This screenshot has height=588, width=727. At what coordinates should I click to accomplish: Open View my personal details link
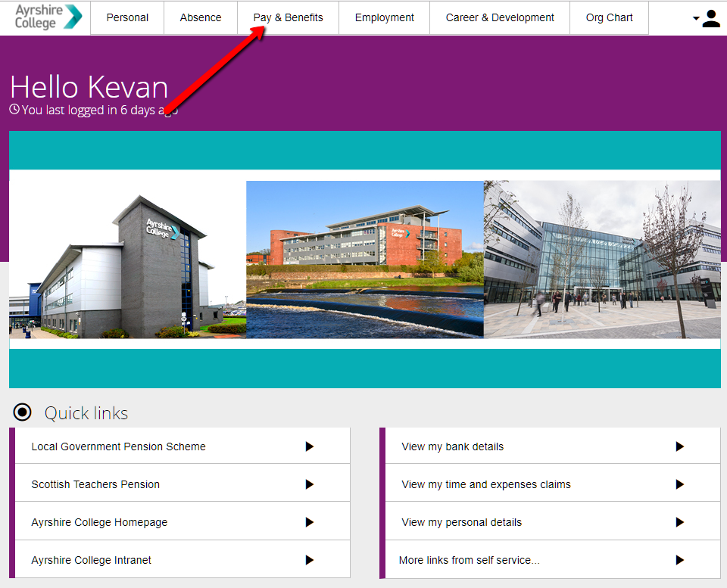click(x=553, y=522)
